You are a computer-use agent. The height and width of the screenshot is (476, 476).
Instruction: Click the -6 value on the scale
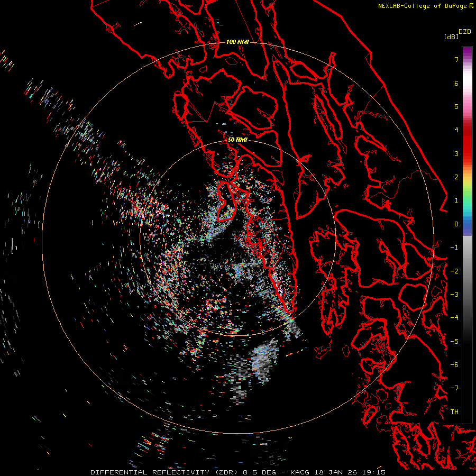tap(454, 365)
